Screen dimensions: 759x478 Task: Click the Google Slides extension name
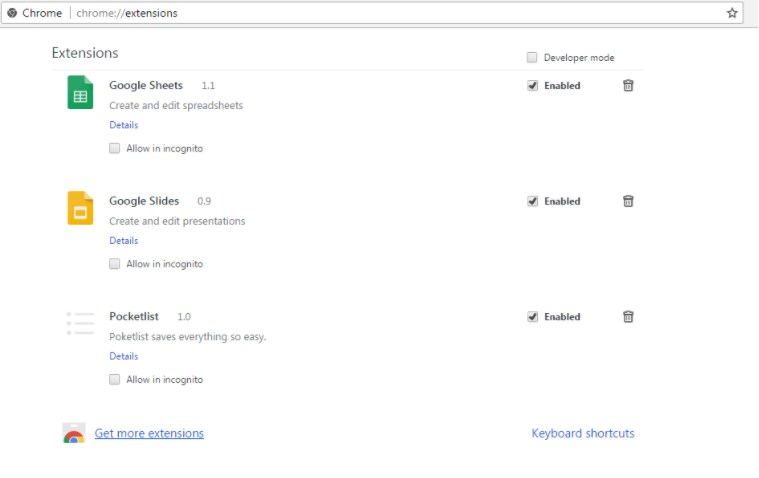pos(144,201)
